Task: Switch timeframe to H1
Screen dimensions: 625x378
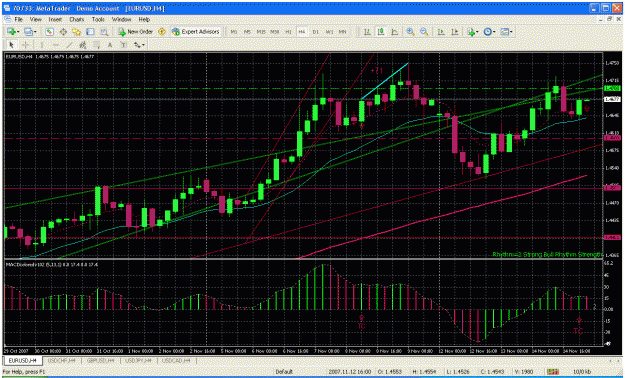Action: coord(288,32)
